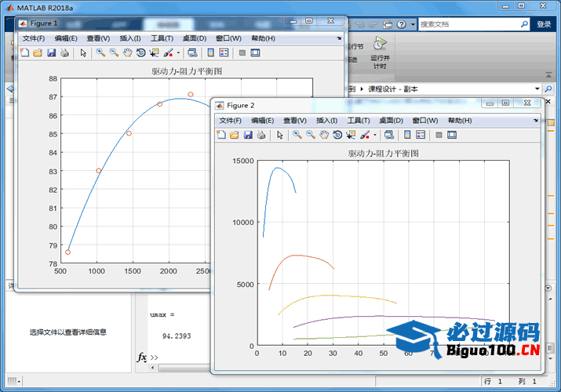Select Pan hand tool in Figure 2

pos(324,135)
